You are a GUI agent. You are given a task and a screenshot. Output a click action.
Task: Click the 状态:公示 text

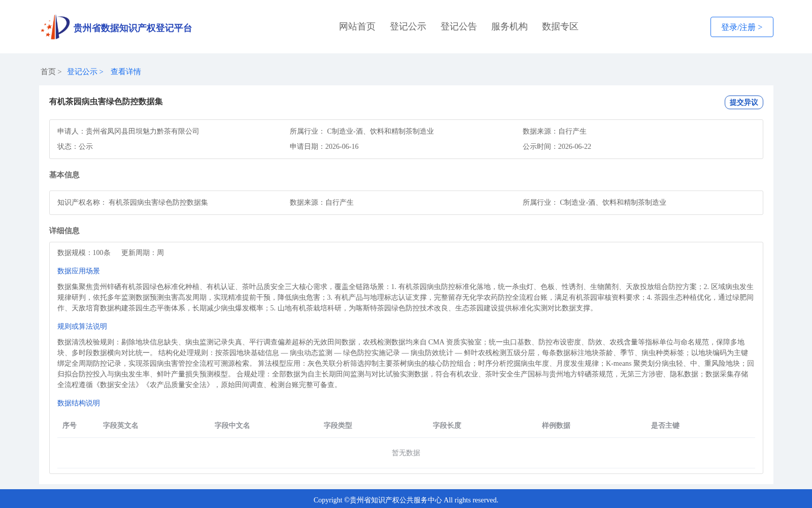75,146
